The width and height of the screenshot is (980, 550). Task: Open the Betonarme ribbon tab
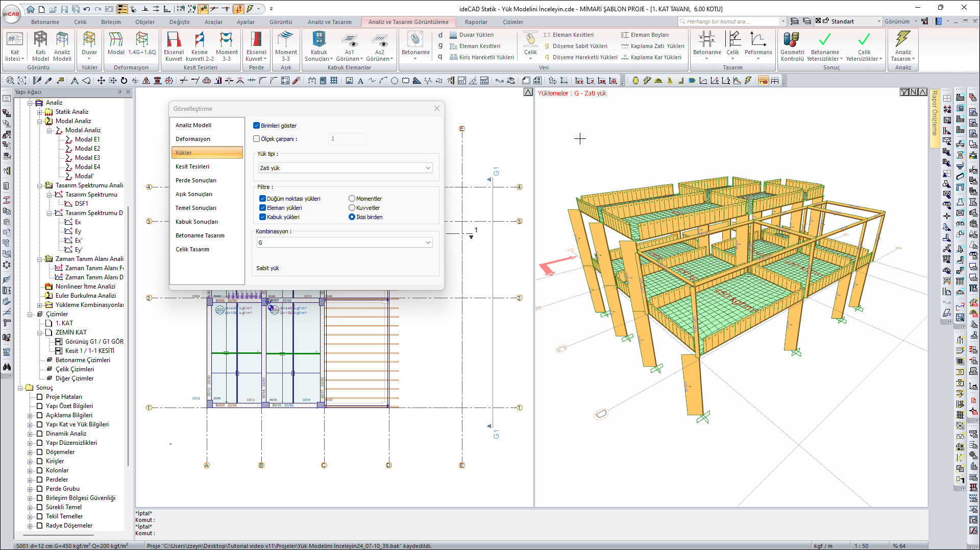point(45,22)
